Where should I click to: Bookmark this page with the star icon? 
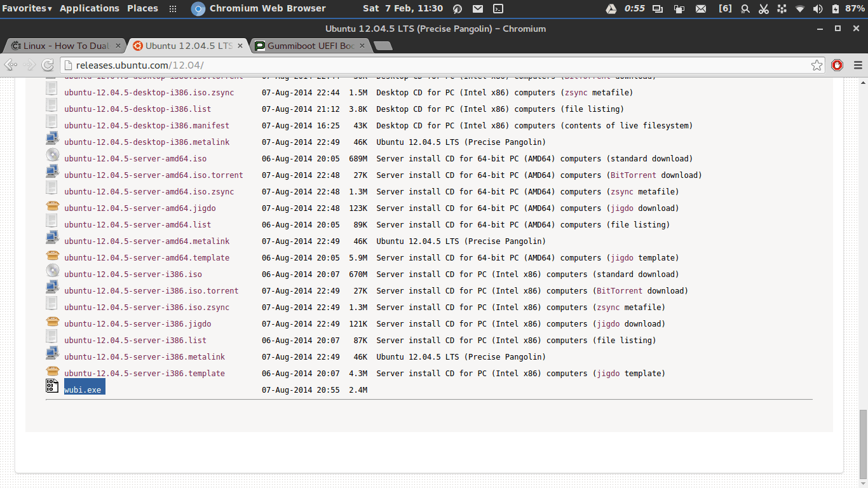[817, 65]
